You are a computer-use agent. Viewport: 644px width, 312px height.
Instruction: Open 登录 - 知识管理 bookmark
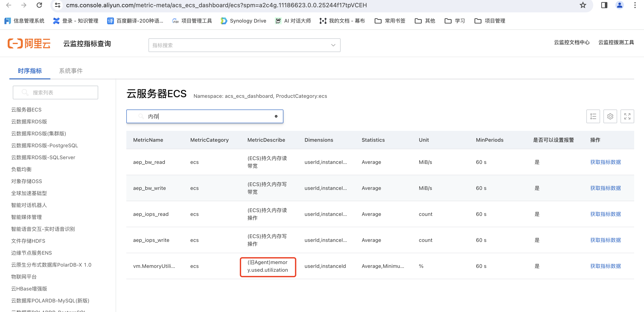tap(76, 21)
